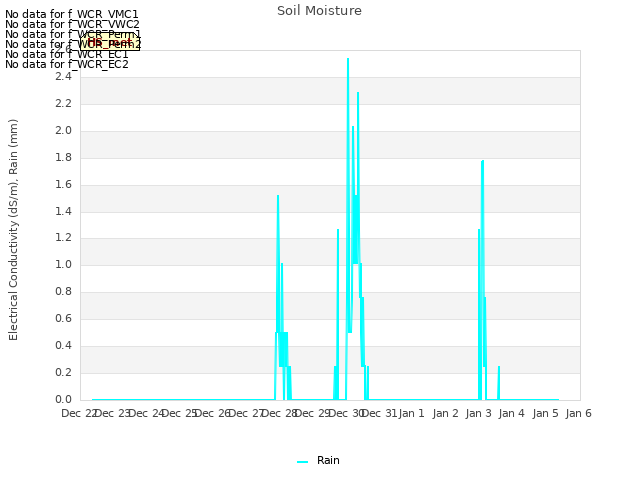Click the Rain legend label
The width and height of the screenshot is (640, 480).
(x=328, y=460)
